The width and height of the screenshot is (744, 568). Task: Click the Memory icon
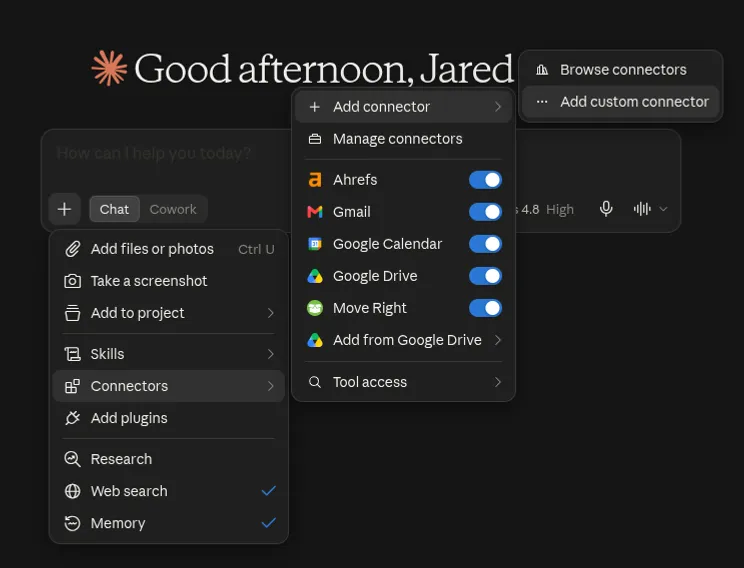73,523
